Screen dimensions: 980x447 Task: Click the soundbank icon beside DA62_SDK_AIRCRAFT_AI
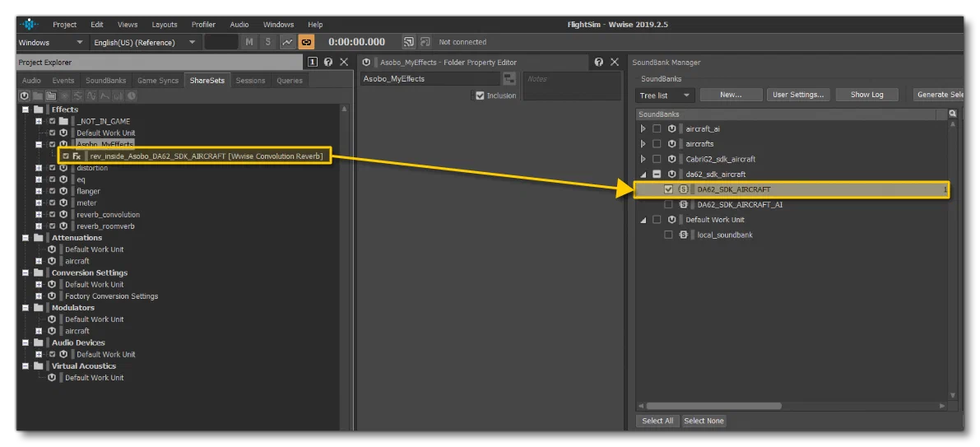684,204
